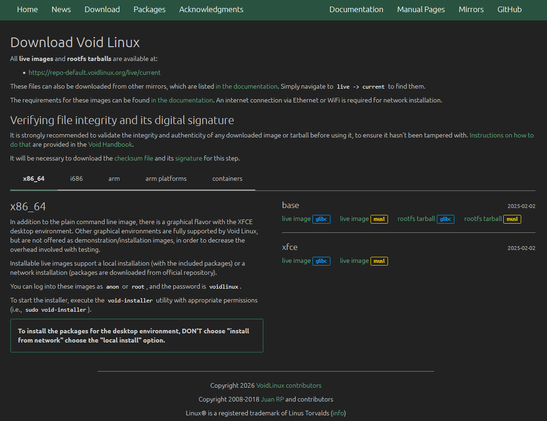Open the base live image musl badge
Viewport: 547px width, 421px height.
pyautogui.click(x=379, y=219)
